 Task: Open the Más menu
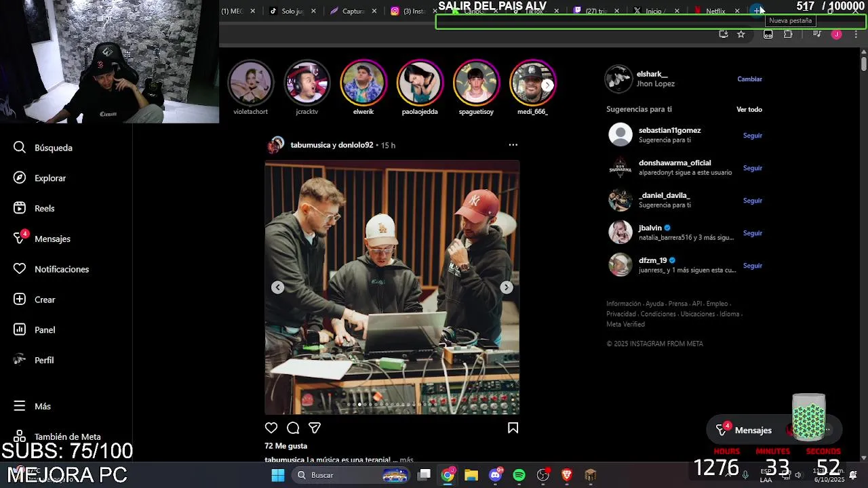coord(33,406)
